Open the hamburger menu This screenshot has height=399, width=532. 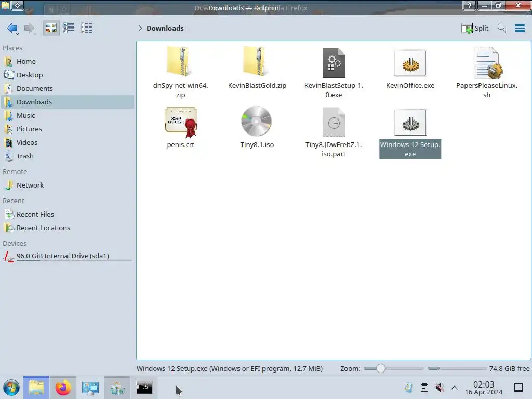[520, 28]
